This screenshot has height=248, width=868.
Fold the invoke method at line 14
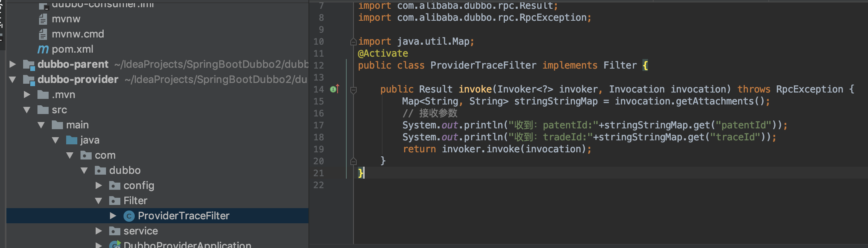click(353, 90)
